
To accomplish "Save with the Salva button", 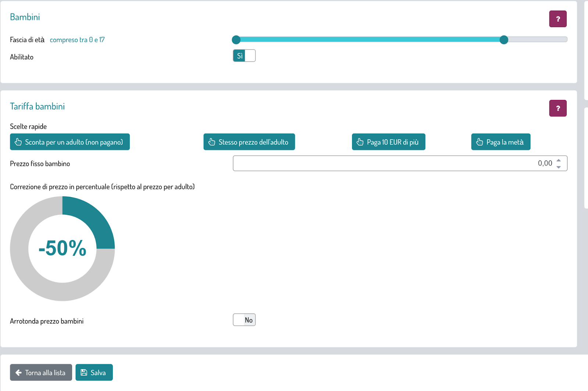I will coord(94,372).
